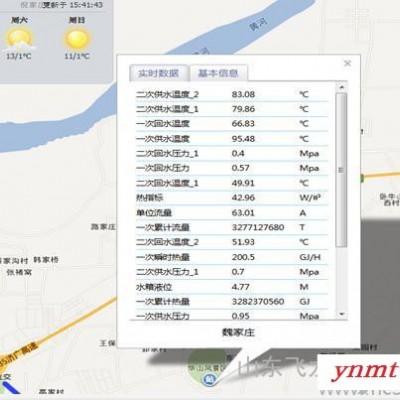Click the scrollbar down arrow
The image size is (400, 400).
(x=341, y=314)
